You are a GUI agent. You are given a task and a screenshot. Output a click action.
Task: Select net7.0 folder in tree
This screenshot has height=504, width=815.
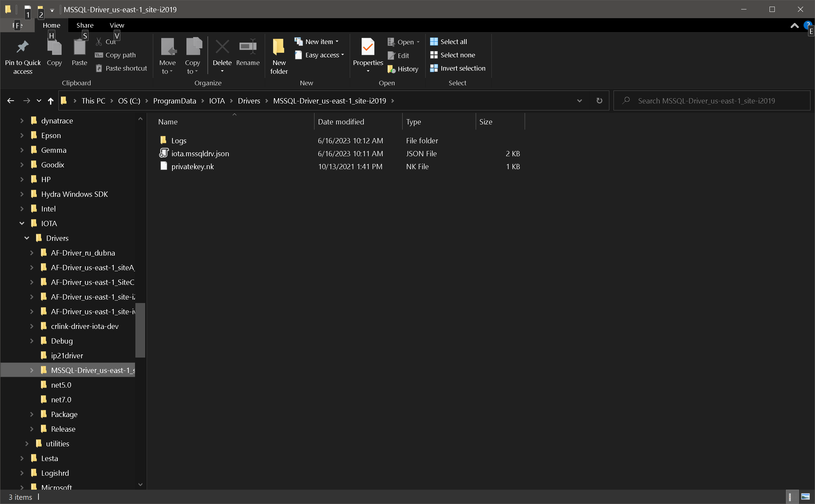pos(61,399)
